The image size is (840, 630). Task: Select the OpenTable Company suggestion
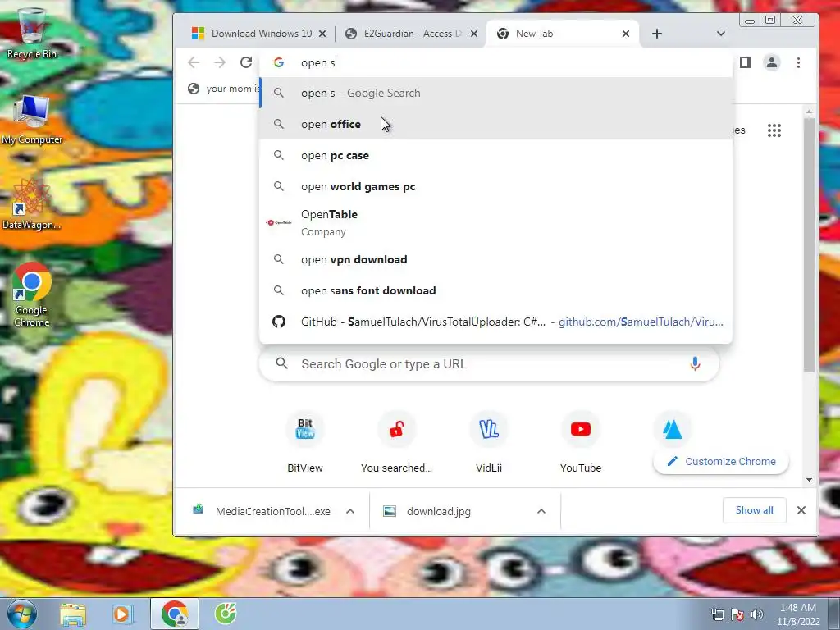pyautogui.click(x=495, y=222)
